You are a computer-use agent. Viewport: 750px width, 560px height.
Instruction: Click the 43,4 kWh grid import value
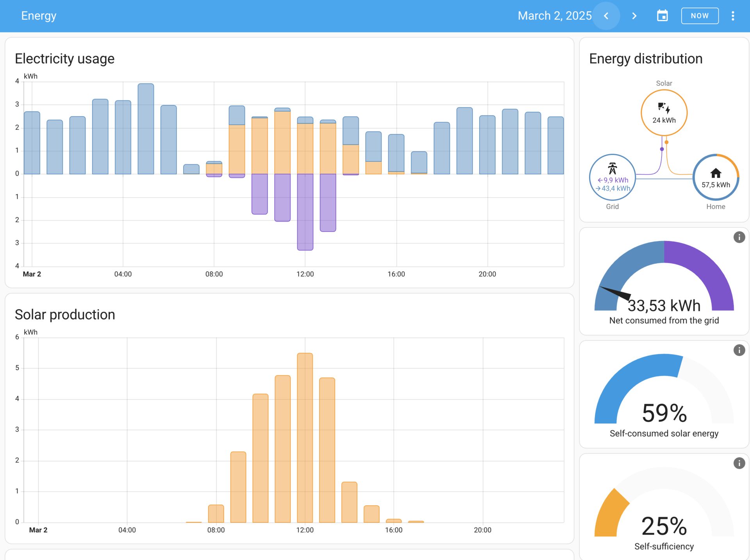coord(612,189)
